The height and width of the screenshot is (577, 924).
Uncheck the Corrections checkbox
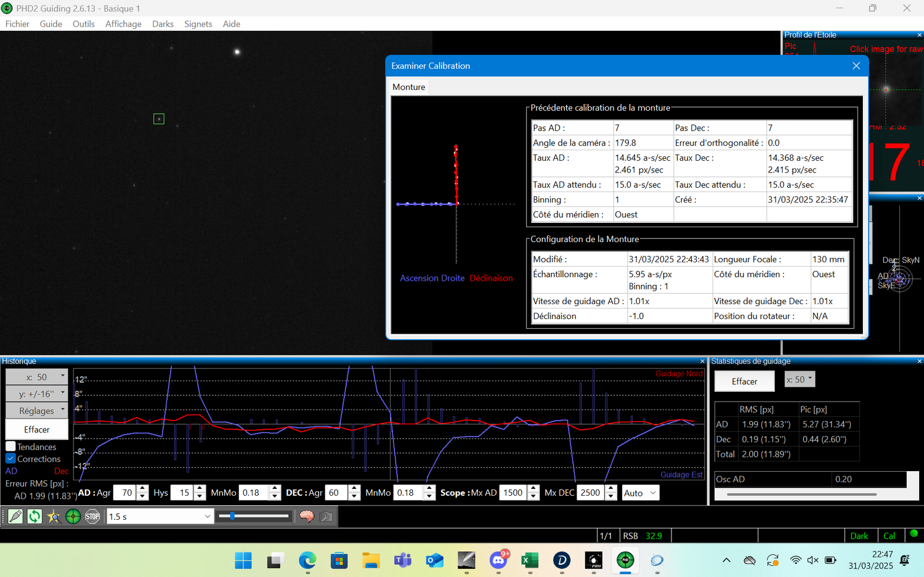(10, 459)
